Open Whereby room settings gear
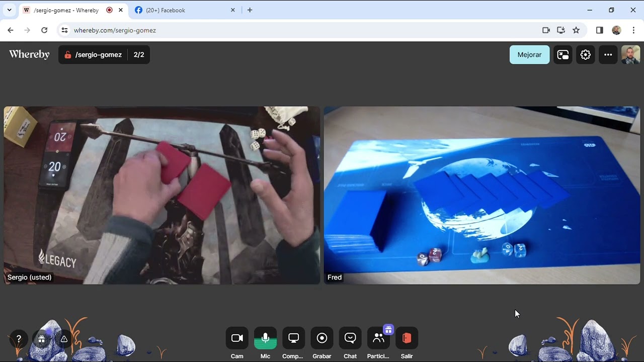Image resolution: width=644 pixels, height=362 pixels. [586, 55]
